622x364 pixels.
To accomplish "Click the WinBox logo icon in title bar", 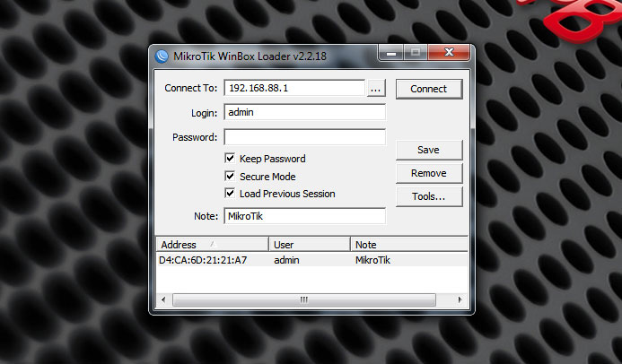I will point(162,56).
